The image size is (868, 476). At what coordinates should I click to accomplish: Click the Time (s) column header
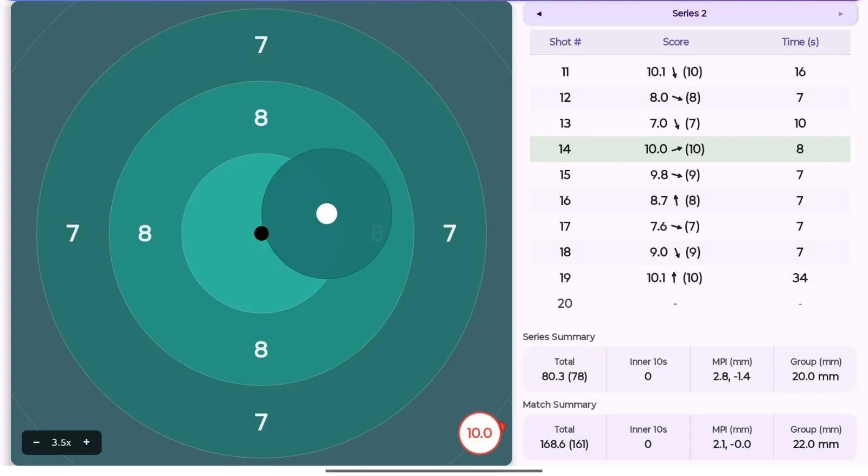click(x=800, y=42)
